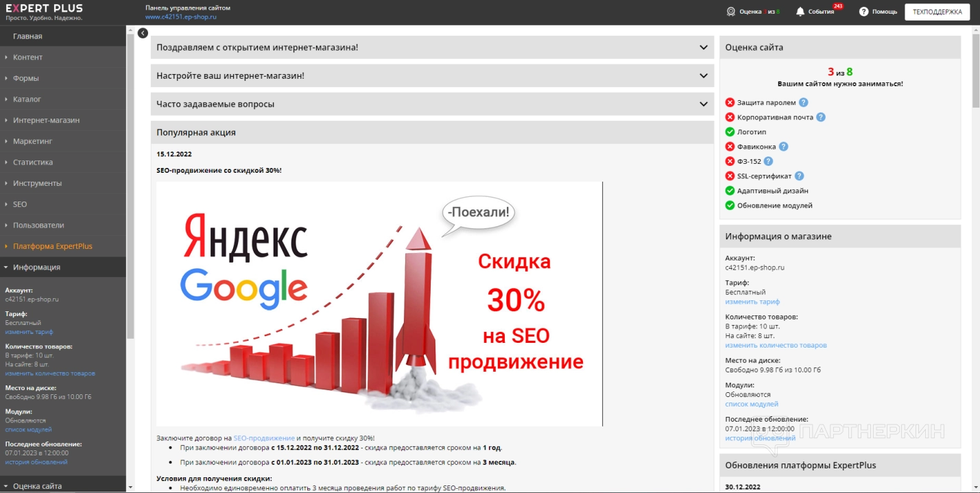Image resolution: width=980 pixels, height=493 pixels.
Task: Click red cross status icon for Защита паролем
Action: click(x=730, y=102)
